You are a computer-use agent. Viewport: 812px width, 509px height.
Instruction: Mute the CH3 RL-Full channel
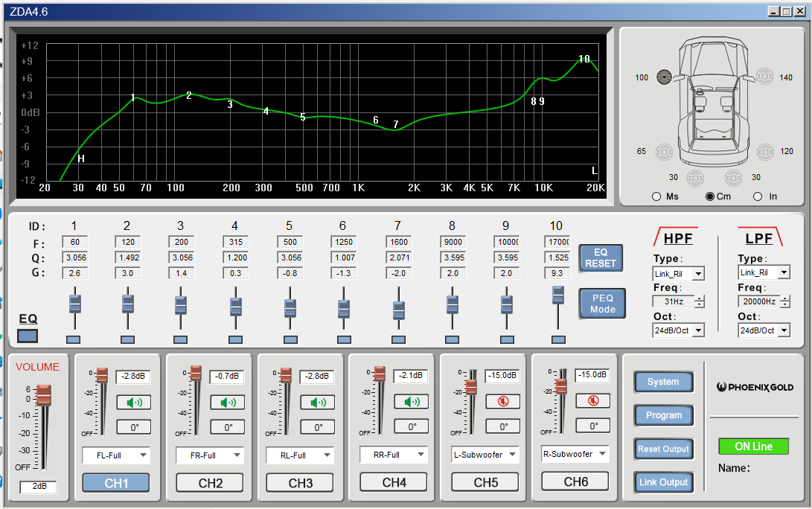318,403
